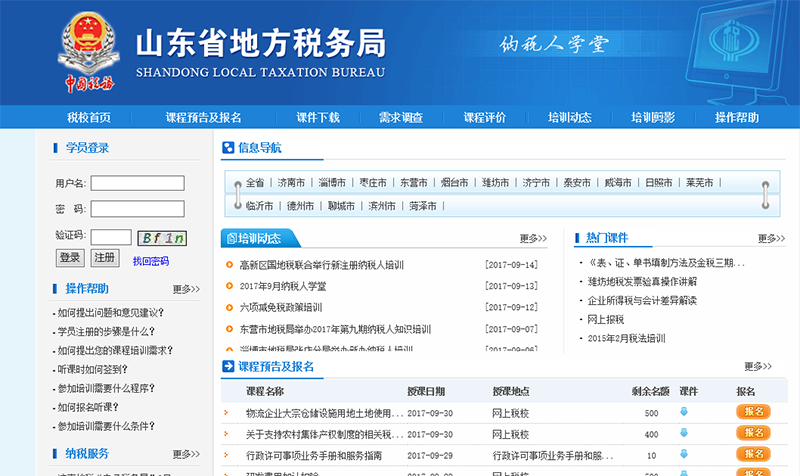Open the 税校首页 menu item

[x=89, y=118]
